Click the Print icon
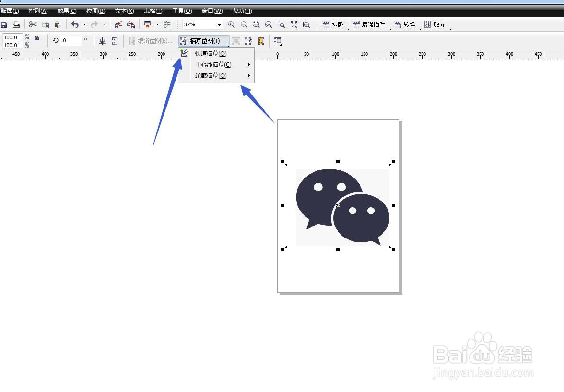The width and height of the screenshot is (564, 392). coord(16,25)
